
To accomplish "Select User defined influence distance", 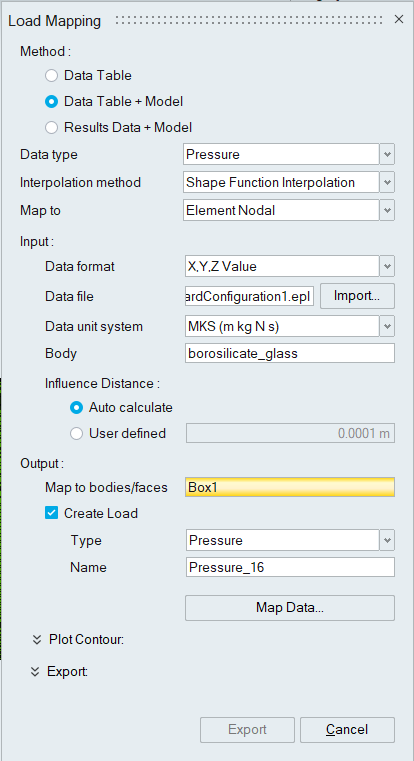I will [x=76, y=433].
